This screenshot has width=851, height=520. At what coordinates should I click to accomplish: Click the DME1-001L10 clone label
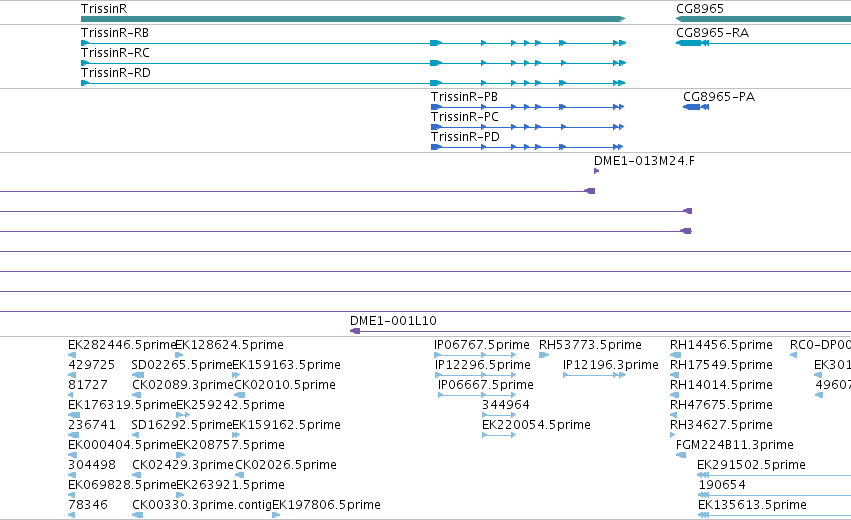[393, 321]
